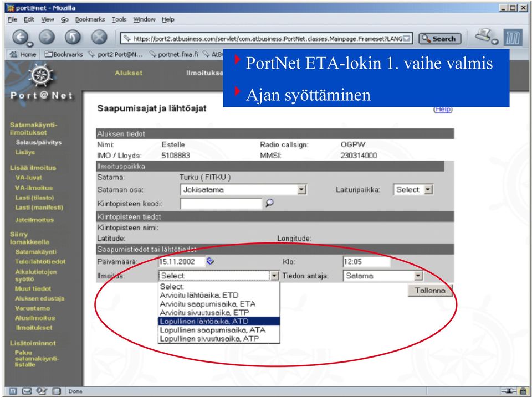Open the Tiedon antaja Satama dropdown
This screenshot has width=532, height=398.
(x=383, y=276)
